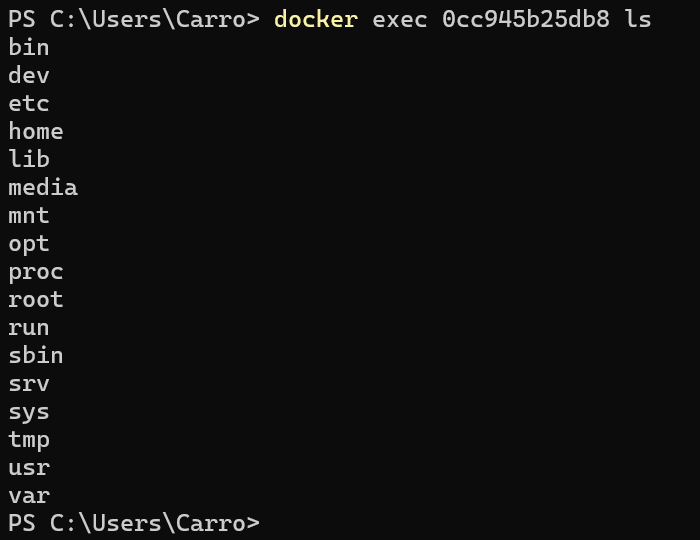Click the bottom empty PowerShell prompt line
The width and height of the screenshot is (700, 540).
(134, 523)
